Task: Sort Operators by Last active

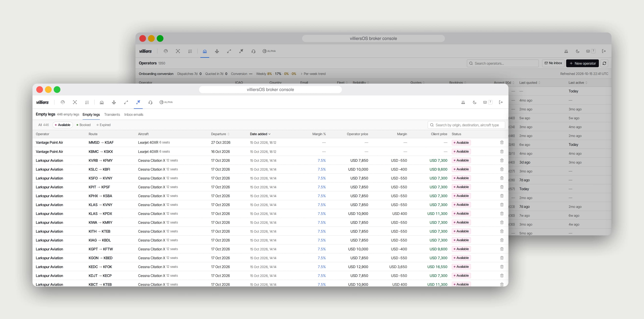Action: [578, 83]
